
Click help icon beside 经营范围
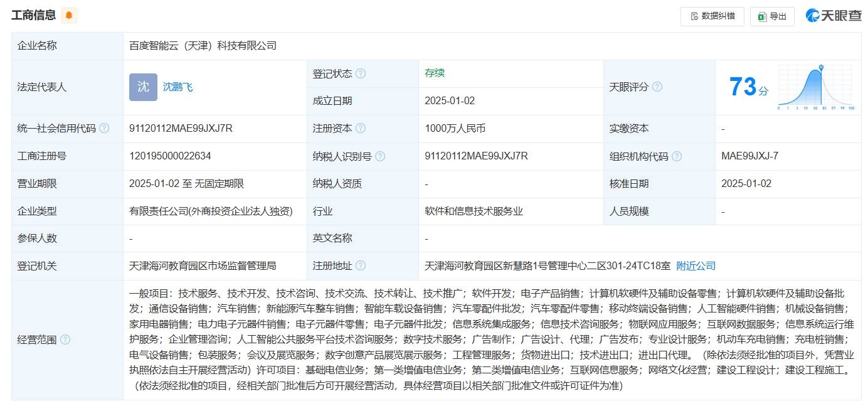pos(65,339)
